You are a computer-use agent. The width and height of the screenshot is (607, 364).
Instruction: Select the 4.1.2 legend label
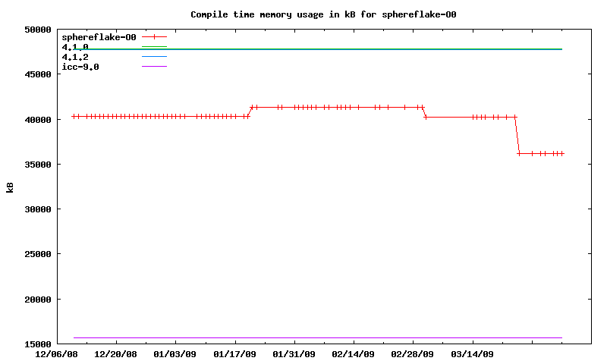75,57
